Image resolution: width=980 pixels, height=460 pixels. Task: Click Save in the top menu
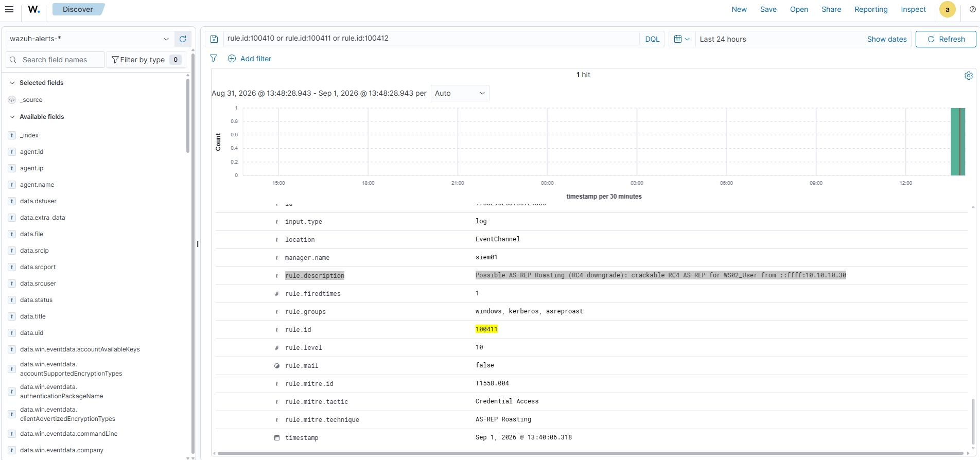pos(768,9)
